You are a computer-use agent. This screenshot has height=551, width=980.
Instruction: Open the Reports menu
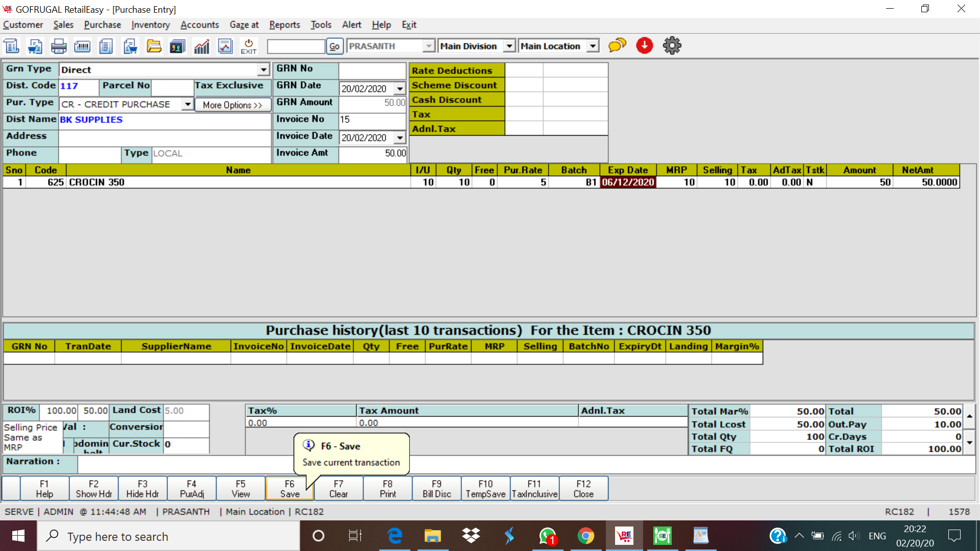(x=284, y=24)
